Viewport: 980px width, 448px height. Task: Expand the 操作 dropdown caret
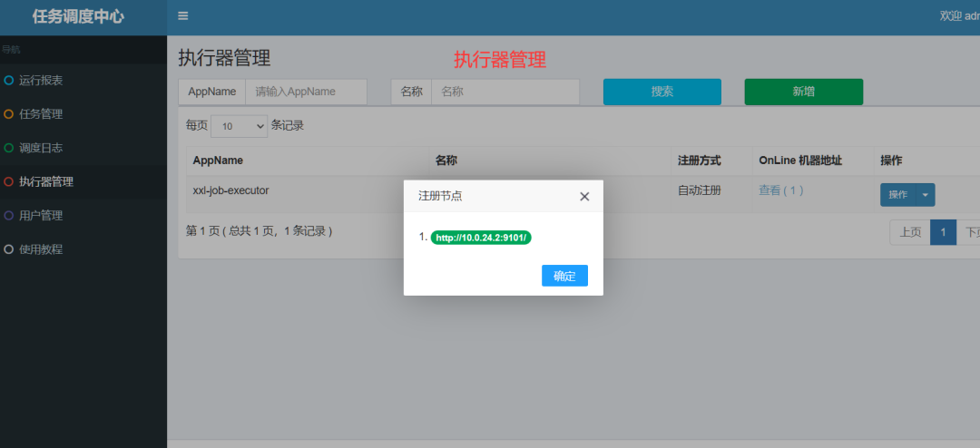coord(926,194)
